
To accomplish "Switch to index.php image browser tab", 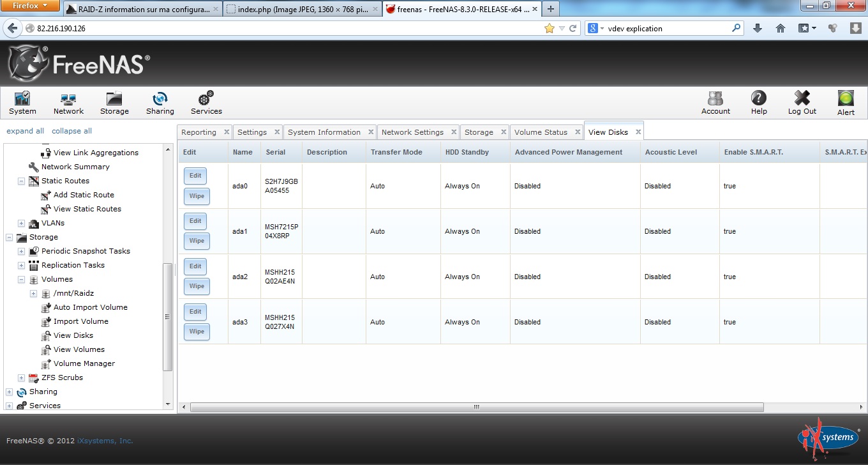I will pyautogui.click(x=303, y=10).
